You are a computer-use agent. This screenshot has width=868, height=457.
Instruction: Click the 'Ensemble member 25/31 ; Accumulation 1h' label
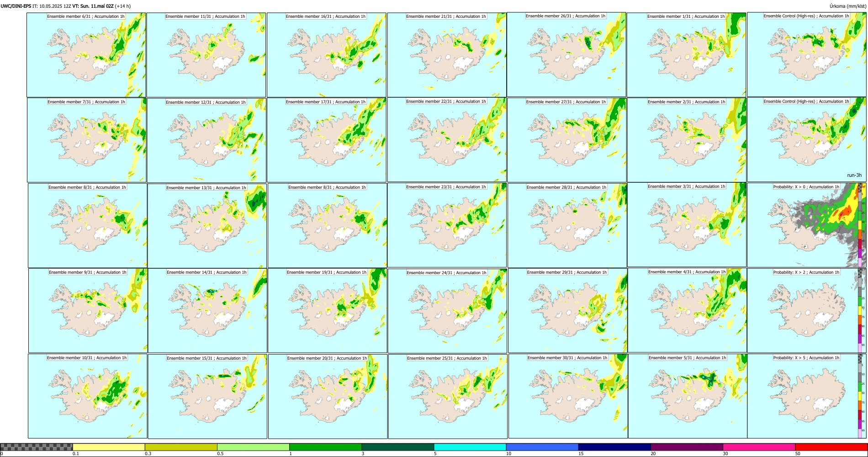click(x=447, y=358)
